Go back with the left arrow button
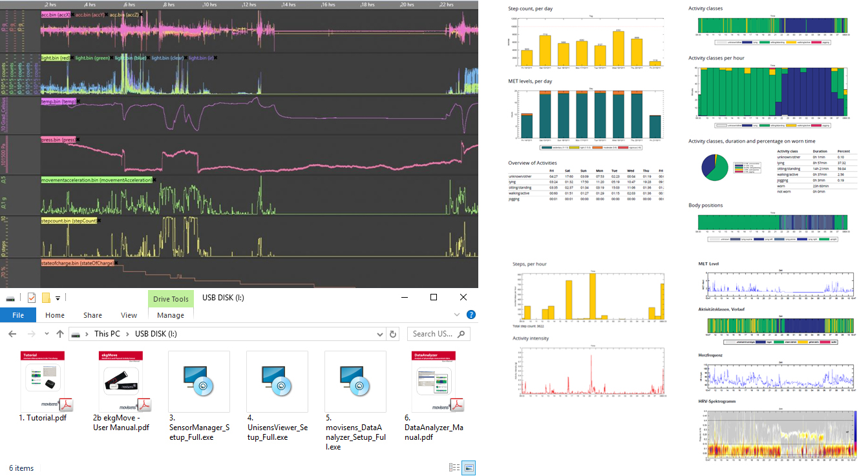The height and width of the screenshot is (476, 868). click(12, 334)
